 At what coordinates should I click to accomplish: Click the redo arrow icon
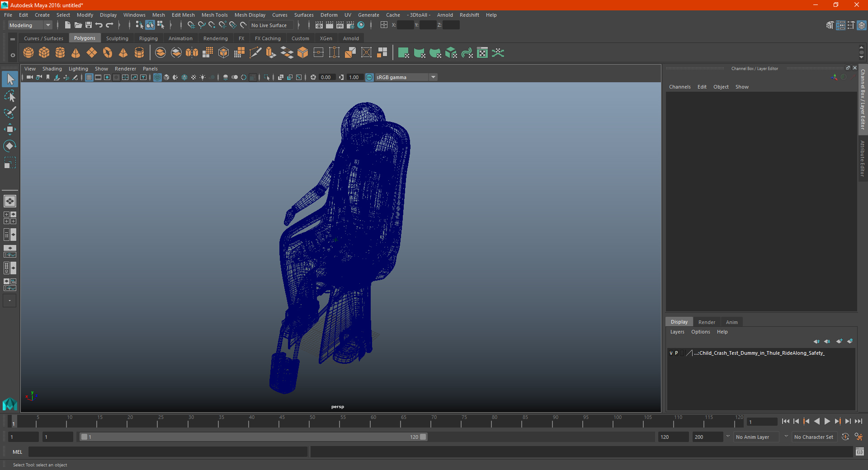(x=109, y=25)
